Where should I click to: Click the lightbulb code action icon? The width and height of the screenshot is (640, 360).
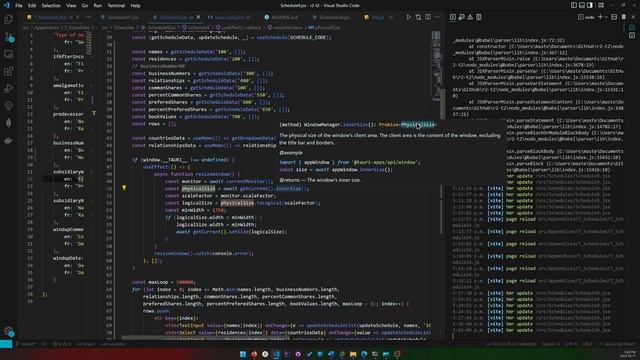(x=124, y=188)
